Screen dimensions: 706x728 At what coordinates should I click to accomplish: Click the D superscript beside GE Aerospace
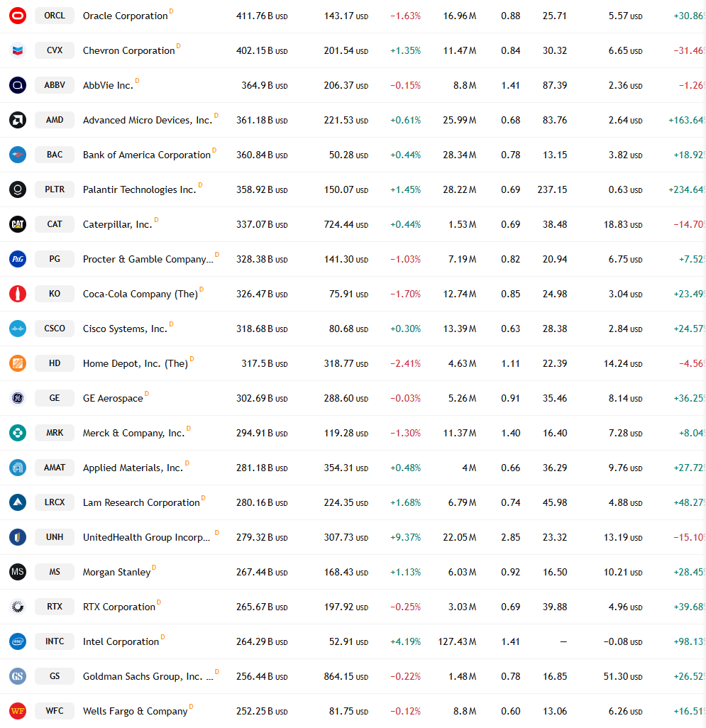pyautogui.click(x=147, y=393)
